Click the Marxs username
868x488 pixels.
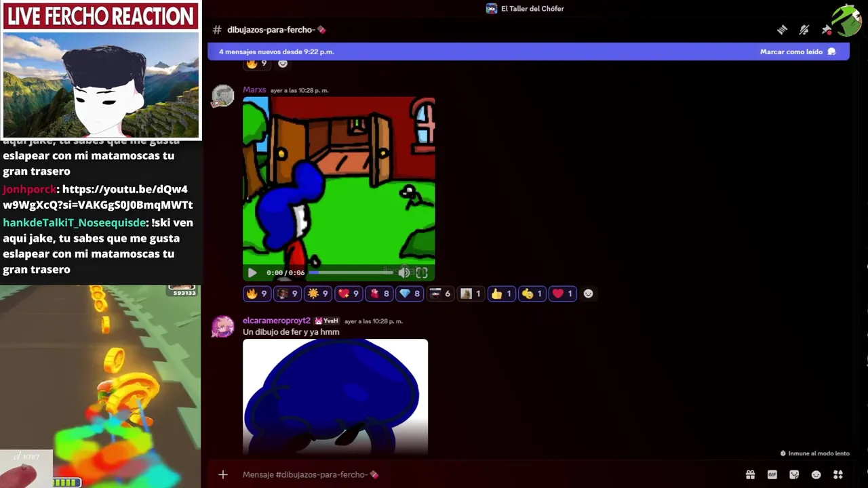point(254,90)
